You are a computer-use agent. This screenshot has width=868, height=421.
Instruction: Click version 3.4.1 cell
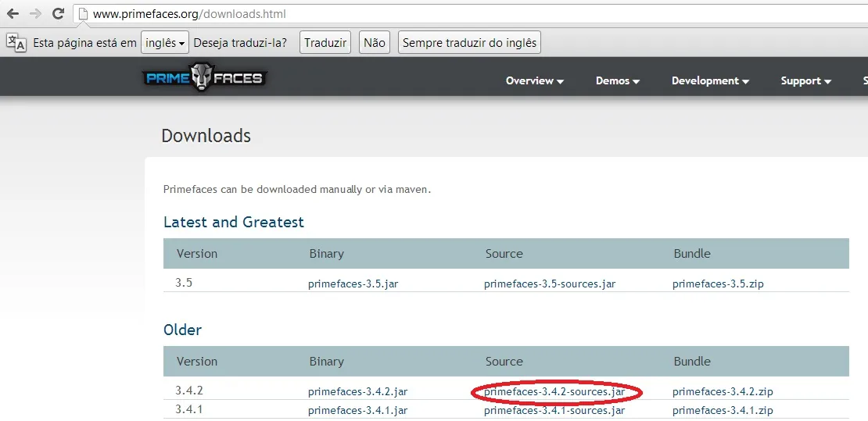coord(189,409)
